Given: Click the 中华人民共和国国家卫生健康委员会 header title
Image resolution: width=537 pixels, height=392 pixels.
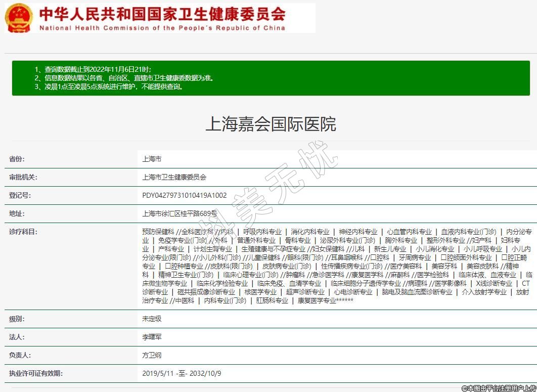Looking at the screenshot, I should (162, 13).
